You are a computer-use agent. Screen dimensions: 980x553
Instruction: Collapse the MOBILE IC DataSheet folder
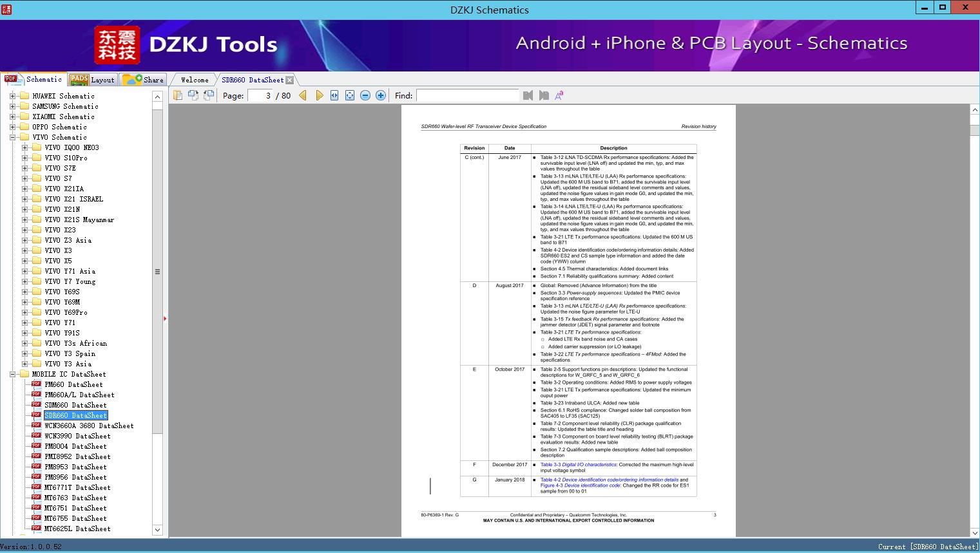(x=12, y=374)
